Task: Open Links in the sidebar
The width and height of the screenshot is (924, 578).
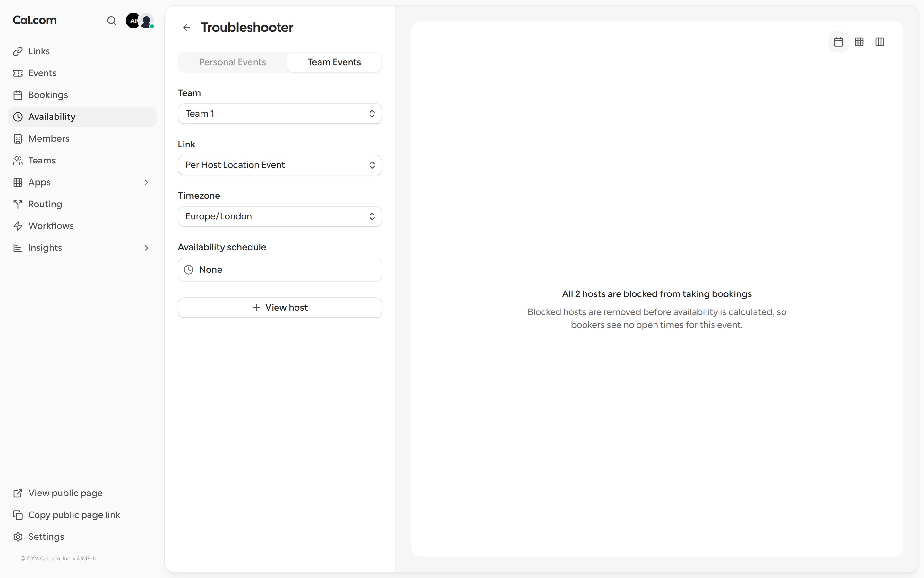Action: pos(82,51)
